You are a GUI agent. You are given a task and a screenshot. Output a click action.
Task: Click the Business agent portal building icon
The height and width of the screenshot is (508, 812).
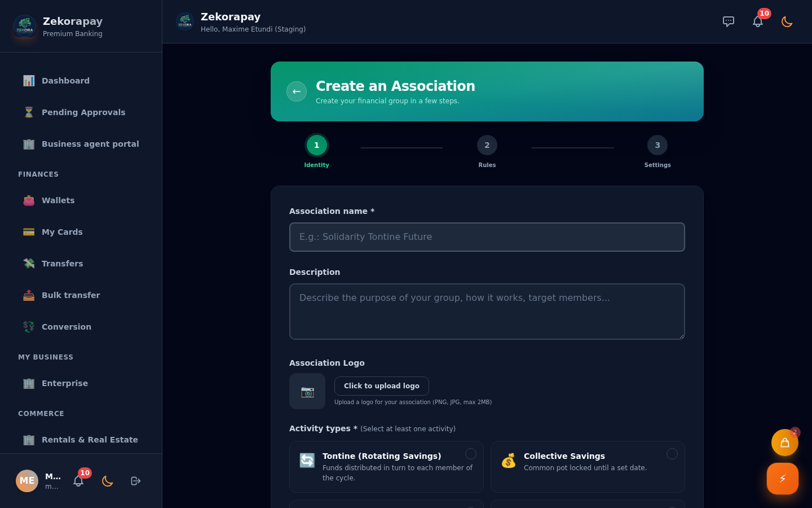(x=29, y=144)
